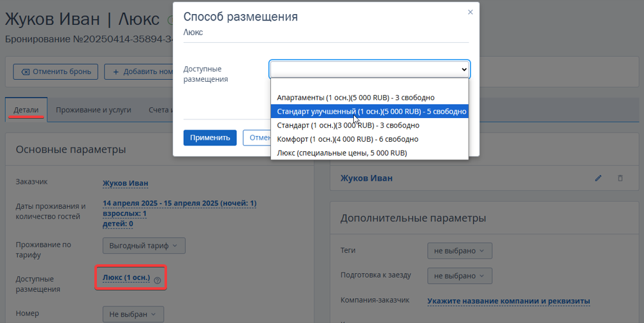Image resolution: width=644 pixels, height=323 pixels.
Task: Choose Стандарт улучшенный (1 осн.) option
Action: point(370,111)
